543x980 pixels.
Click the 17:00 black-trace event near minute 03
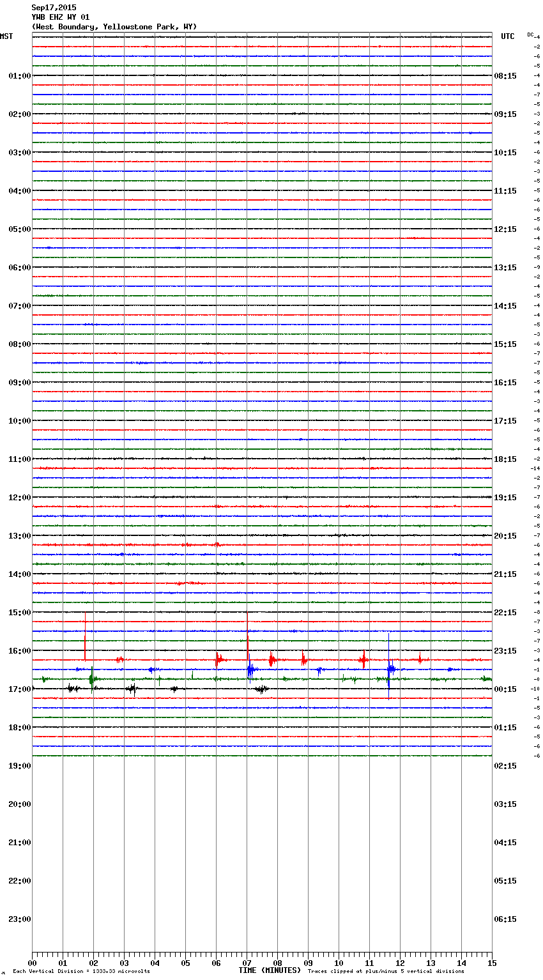tap(132, 689)
